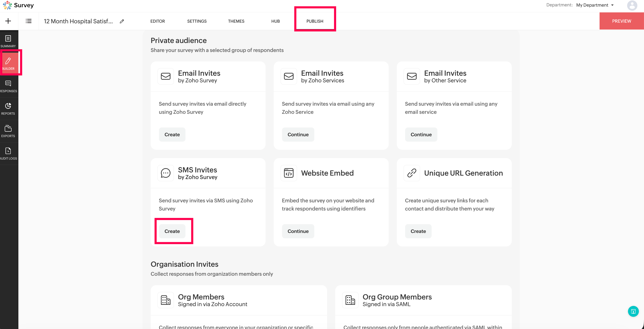Click the Unique URL Generation link icon
This screenshot has width=644, height=329.
pos(412,173)
